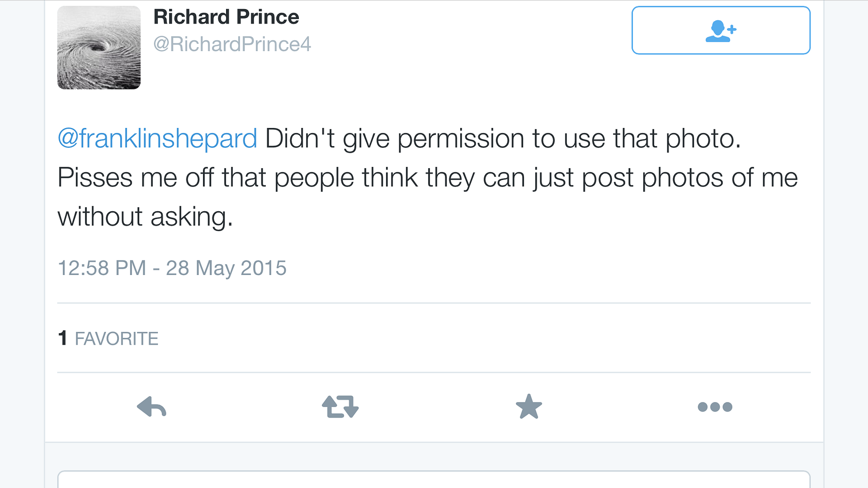Image resolution: width=868 pixels, height=488 pixels.
Task: Click the Richard Prince display name
Action: click(x=226, y=17)
